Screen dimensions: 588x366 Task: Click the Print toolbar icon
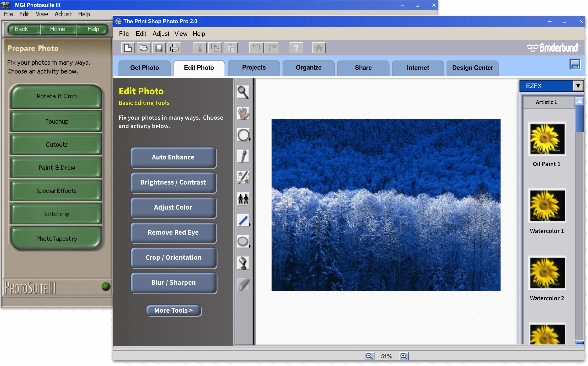174,48
